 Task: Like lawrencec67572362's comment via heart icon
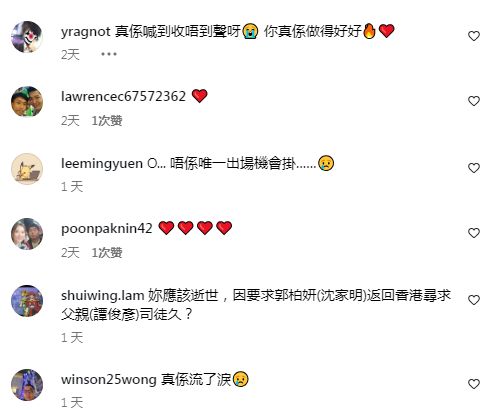point(473,101)
